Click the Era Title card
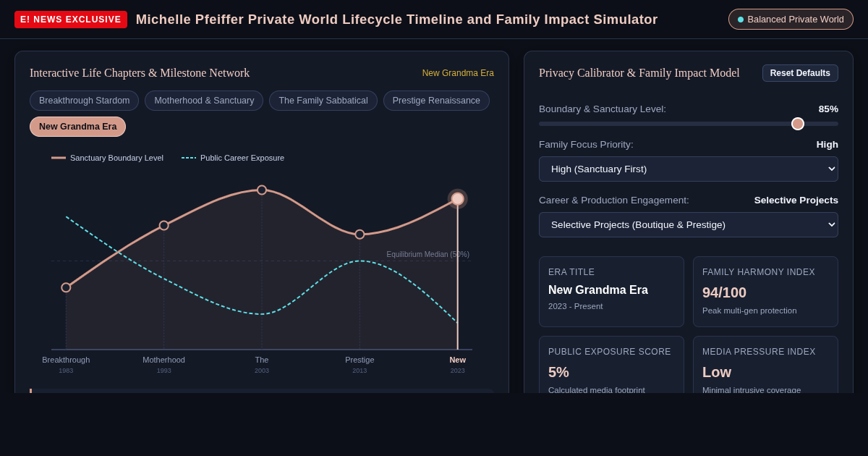This screenshot has width=868, height=456. click(x=611, y=292)
